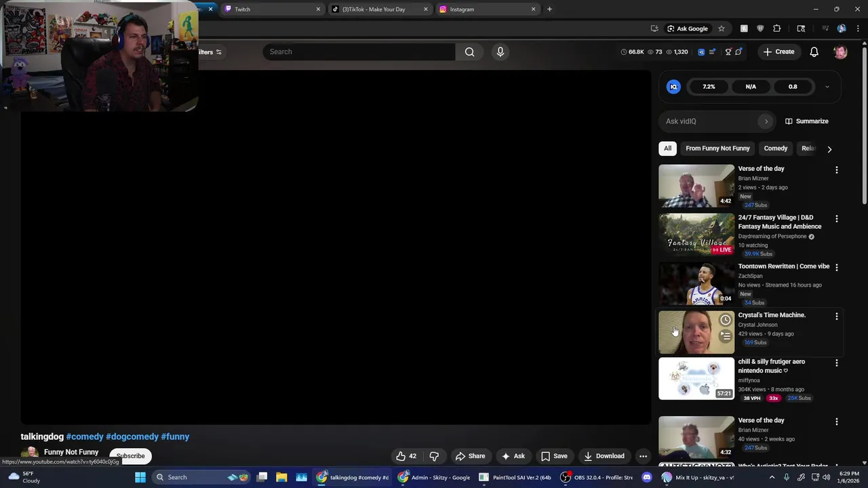The height and width of the screenshot is (488, 868).
Task: Open PaintTool SAI from taskbar
Action: pyautogui.click(x=515, y=477)
